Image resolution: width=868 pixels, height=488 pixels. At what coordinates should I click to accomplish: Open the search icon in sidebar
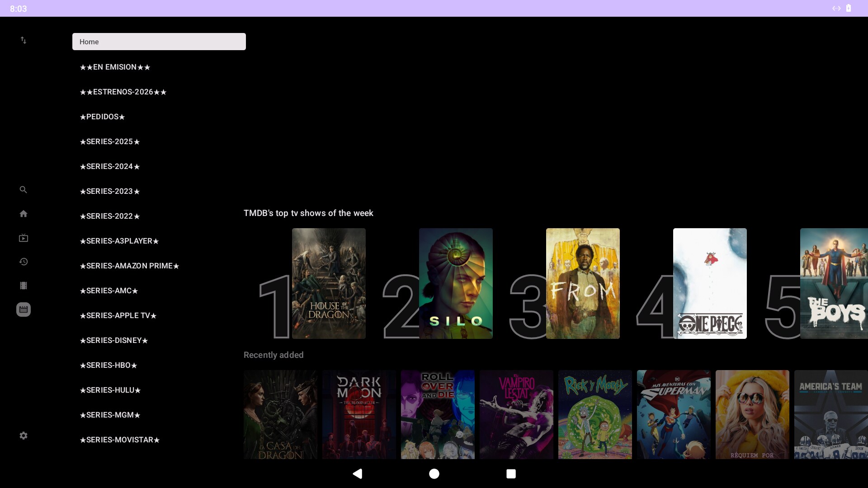coord(24,190)
